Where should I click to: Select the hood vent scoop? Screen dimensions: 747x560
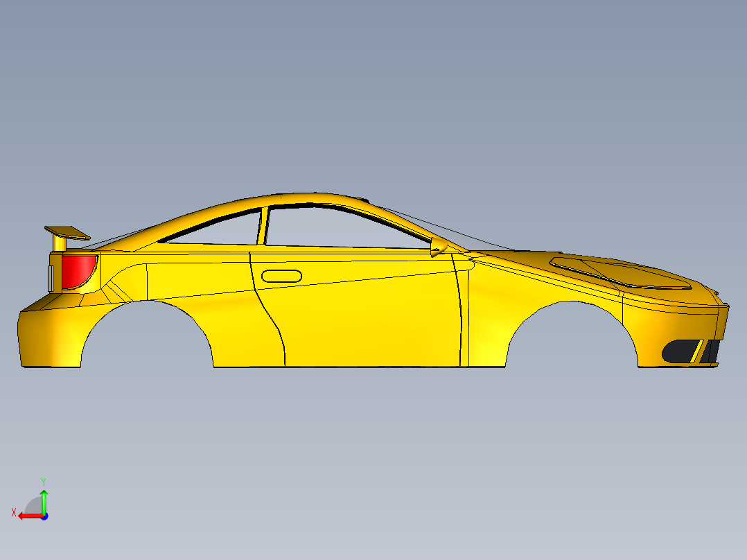(x=619, y=274)
